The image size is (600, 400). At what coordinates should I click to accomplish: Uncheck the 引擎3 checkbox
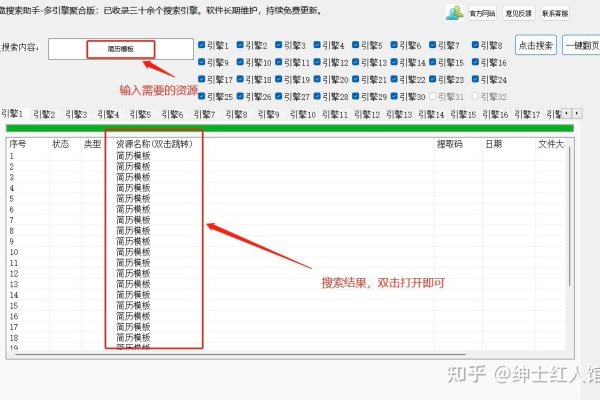coord(279,45)
